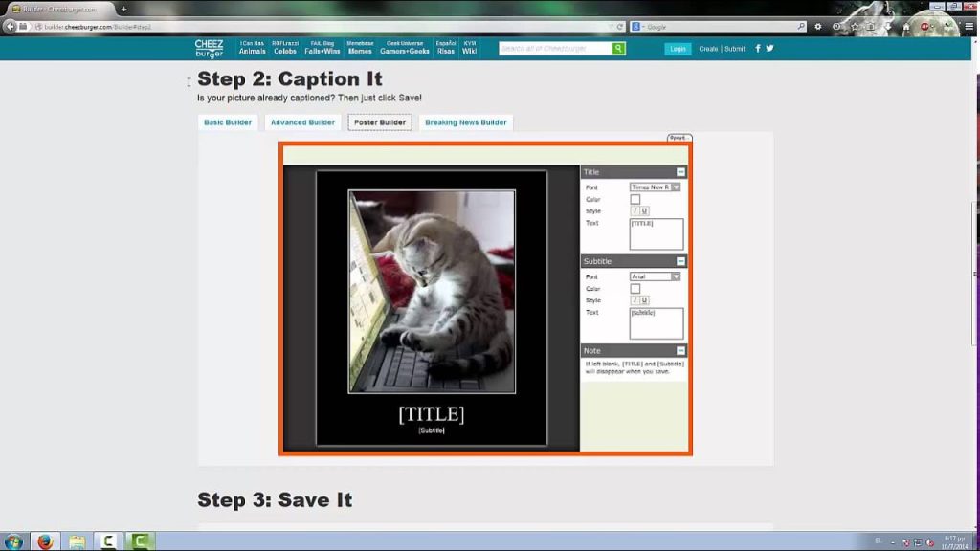Click the green site search magnifier button
Screen dimensions: 980x551
(618, 48)
